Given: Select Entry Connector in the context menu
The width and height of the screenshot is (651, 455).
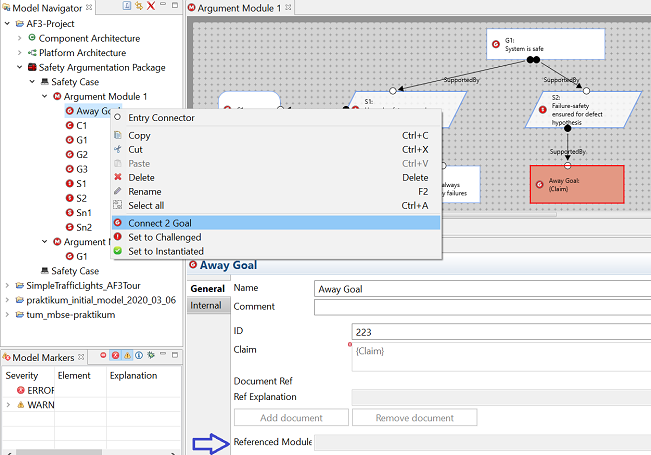Looking at the screenshot, I should point(276,118).
